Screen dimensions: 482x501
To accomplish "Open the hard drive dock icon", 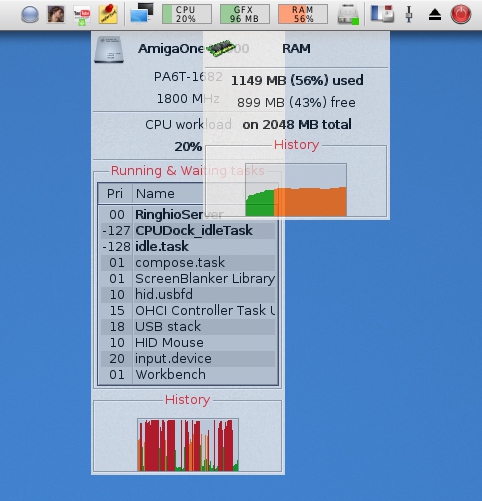I will pyautogui.click(x=348, y=15).
